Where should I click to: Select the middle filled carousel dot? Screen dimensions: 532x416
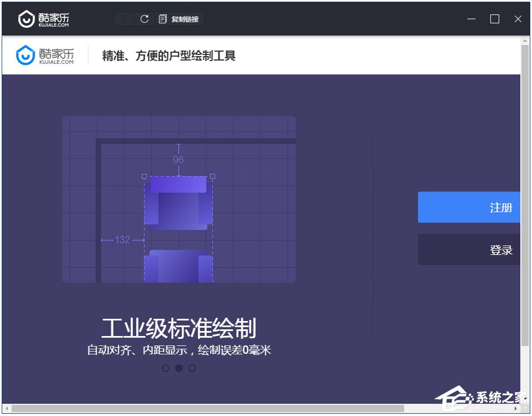(x=179, y=368)
